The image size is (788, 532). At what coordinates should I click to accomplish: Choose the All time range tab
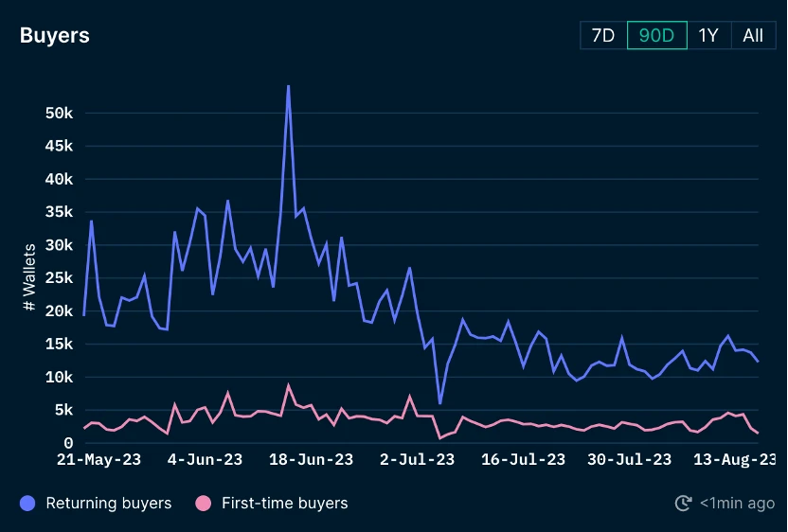click(x=753, y=36)
